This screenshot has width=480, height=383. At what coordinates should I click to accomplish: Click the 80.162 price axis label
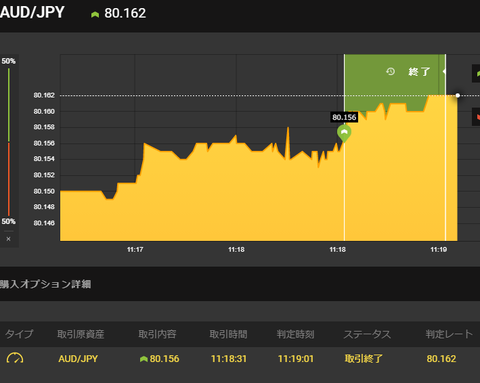pos(44,95)
